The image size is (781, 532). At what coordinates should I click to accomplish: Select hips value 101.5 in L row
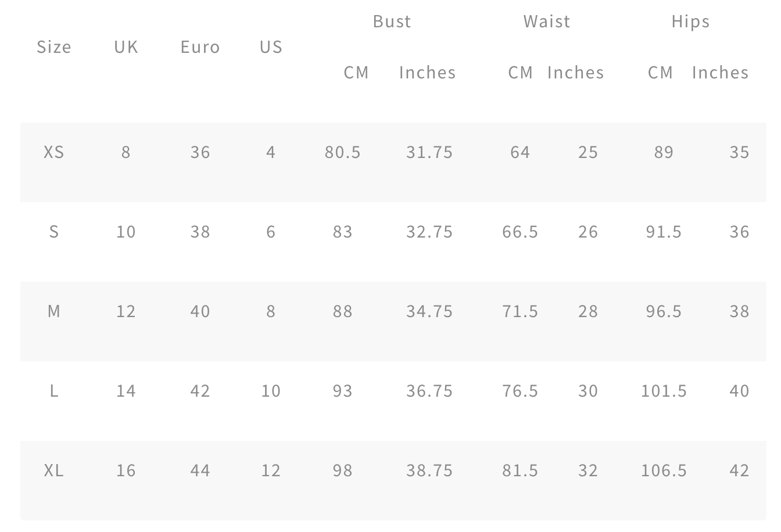point(664,391)
